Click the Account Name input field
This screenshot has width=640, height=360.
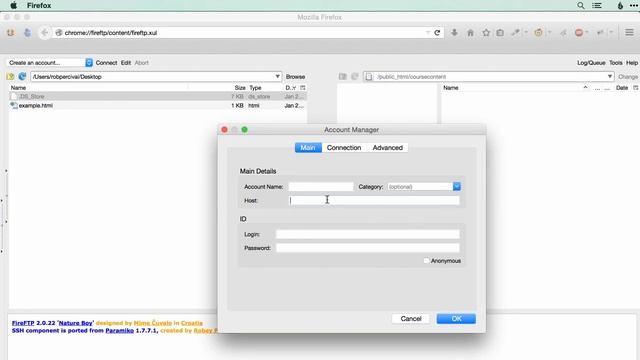321,187
